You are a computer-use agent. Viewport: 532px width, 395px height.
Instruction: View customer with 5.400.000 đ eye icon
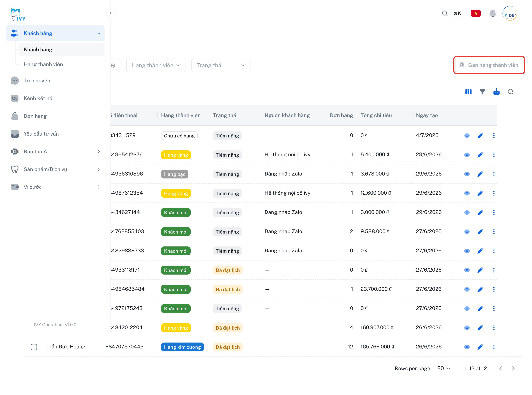(467, 155)
